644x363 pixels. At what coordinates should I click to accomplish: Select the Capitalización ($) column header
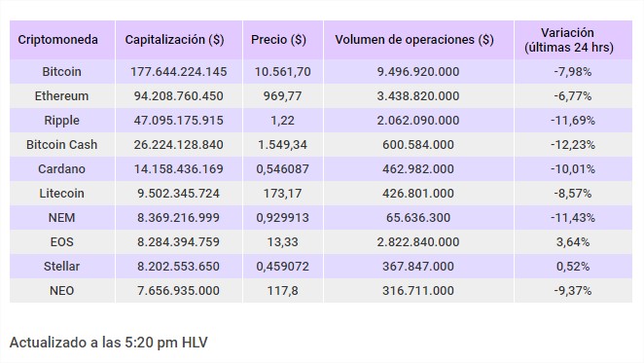(174, 40)
